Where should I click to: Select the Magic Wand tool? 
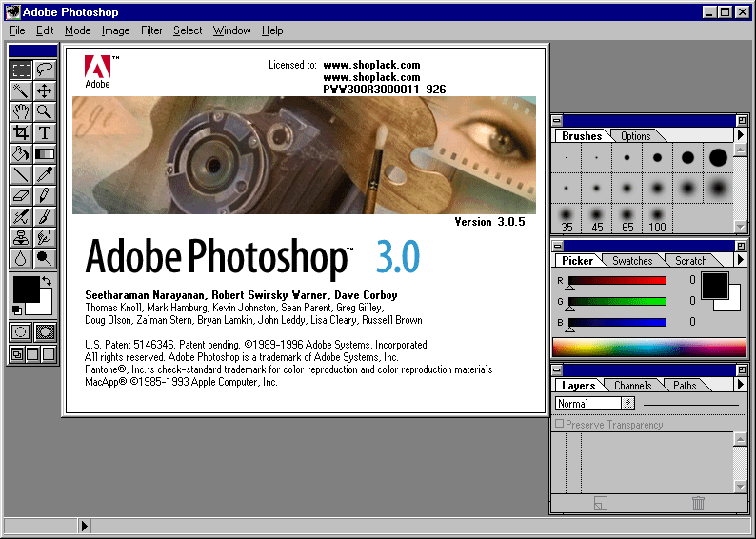(x=20, y=90)
